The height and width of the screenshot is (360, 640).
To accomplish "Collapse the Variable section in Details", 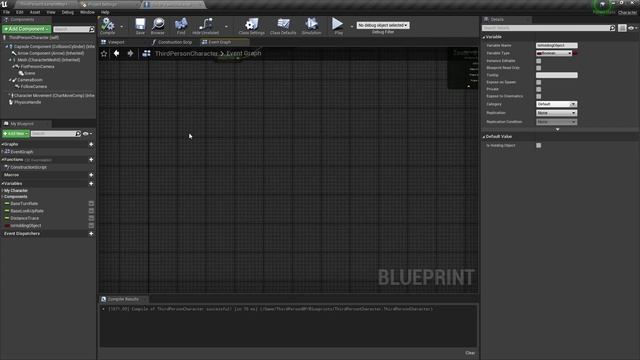I will 484,37.
